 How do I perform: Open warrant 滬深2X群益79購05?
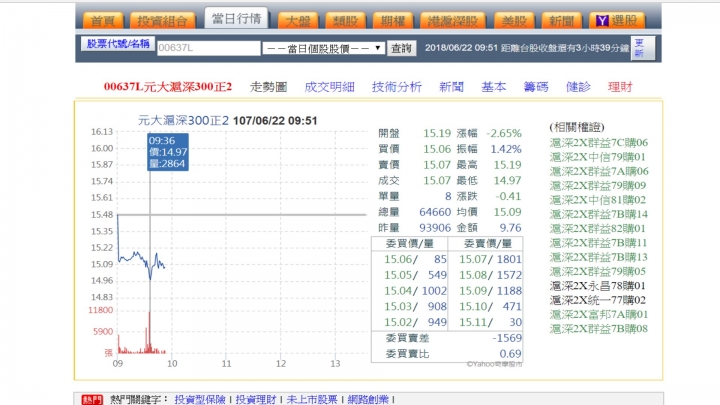pos(598,271)
